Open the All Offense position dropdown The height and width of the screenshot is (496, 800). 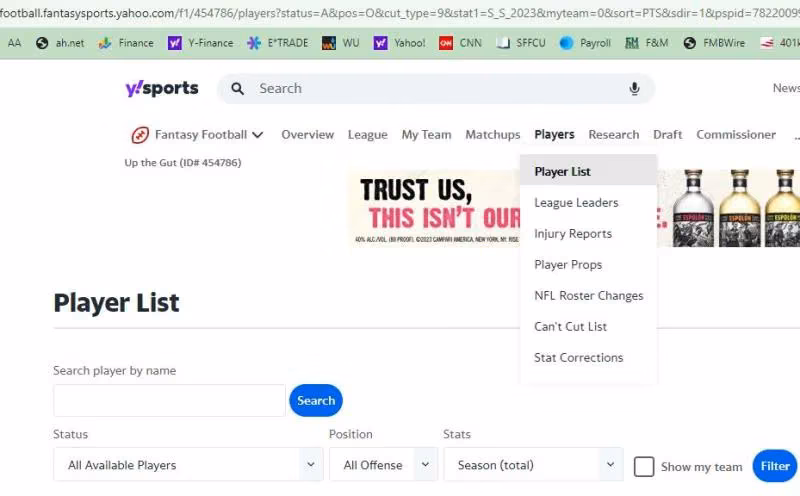click(x=384, y=464)
